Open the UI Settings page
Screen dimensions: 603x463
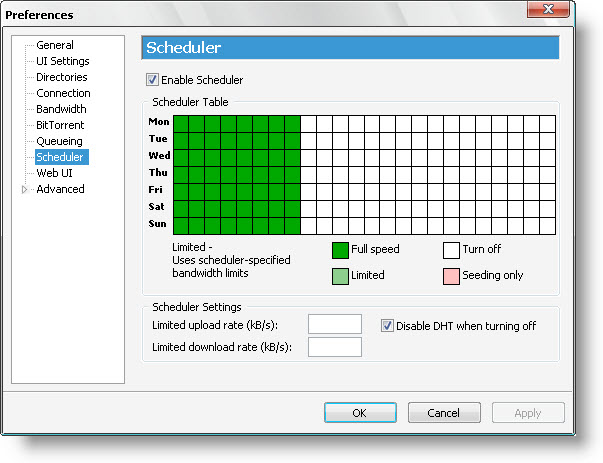(63, 61)
